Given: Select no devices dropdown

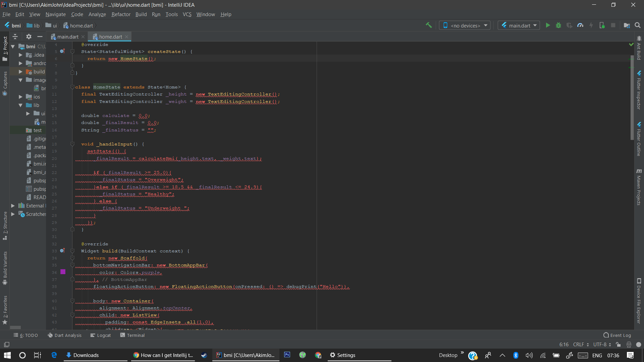Looking at the screenshot, I should [x=465, y=25].
